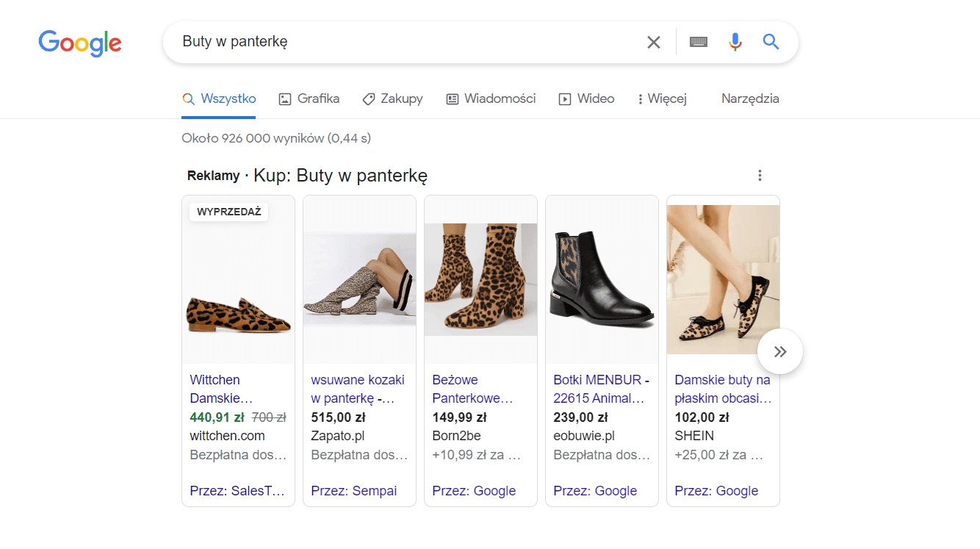Open 'wsuwane kozaki w panterkę' link
Viewport: 980px width, 549px height.
(x=358, y=390)
